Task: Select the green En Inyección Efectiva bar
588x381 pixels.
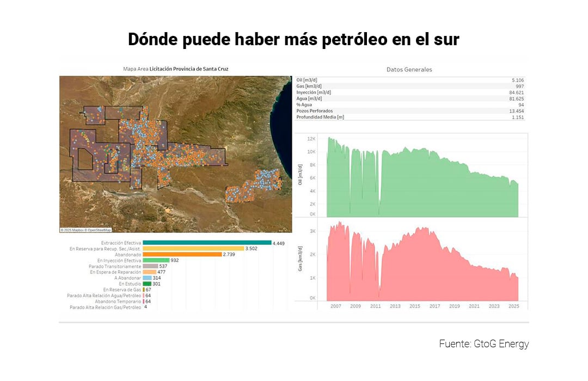Action: point(156,261)
